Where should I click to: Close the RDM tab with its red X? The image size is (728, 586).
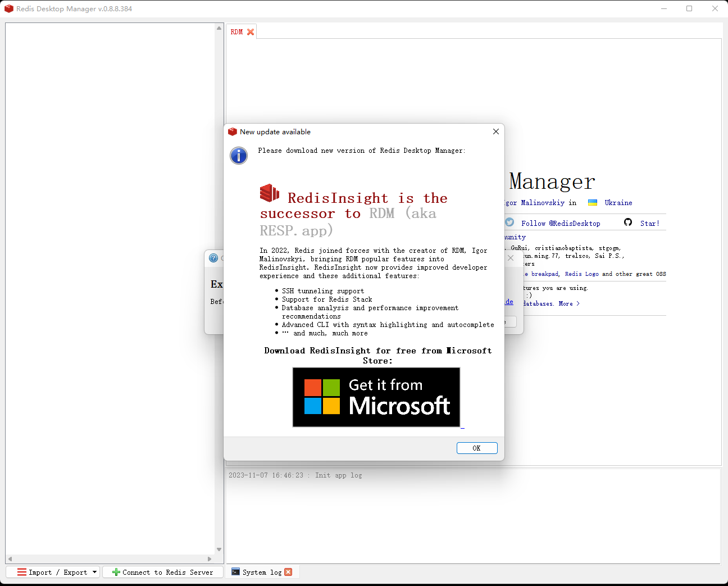[x=251, y=32]
